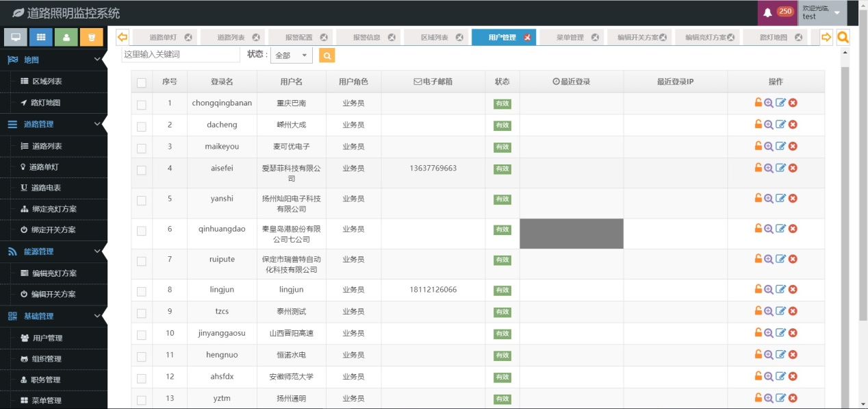Switch to the 报警信息 tab
The image size is (868, 409).
coord(366,38)
